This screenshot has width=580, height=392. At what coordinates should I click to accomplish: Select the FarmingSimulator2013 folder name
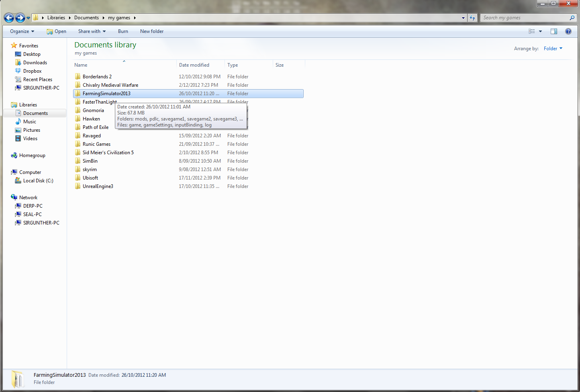(x=106, y=94)
